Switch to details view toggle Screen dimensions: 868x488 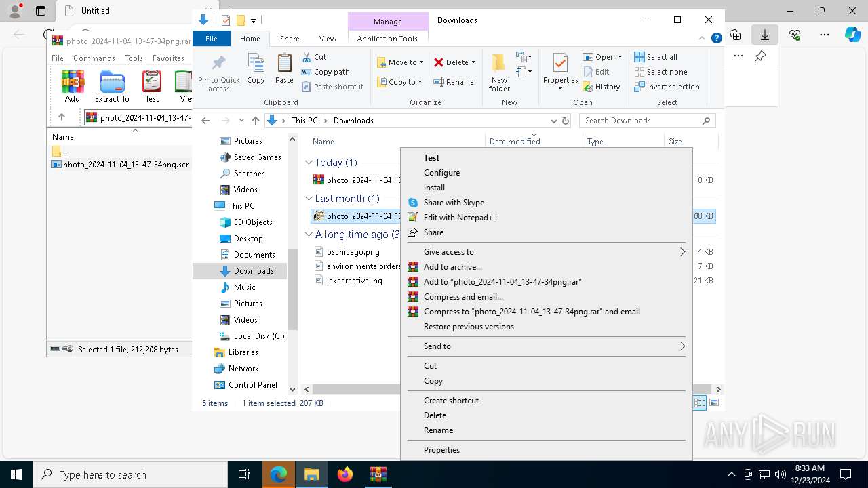(x=699, y=403)
